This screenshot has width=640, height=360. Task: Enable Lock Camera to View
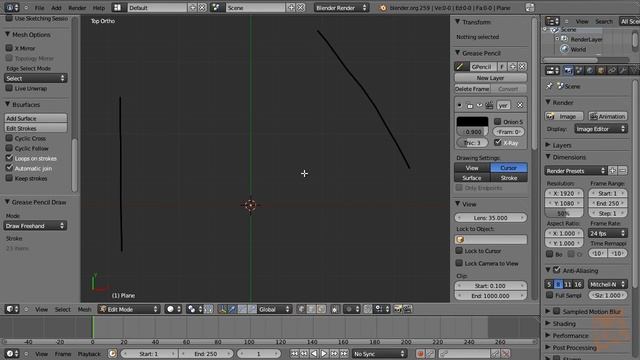459,263
